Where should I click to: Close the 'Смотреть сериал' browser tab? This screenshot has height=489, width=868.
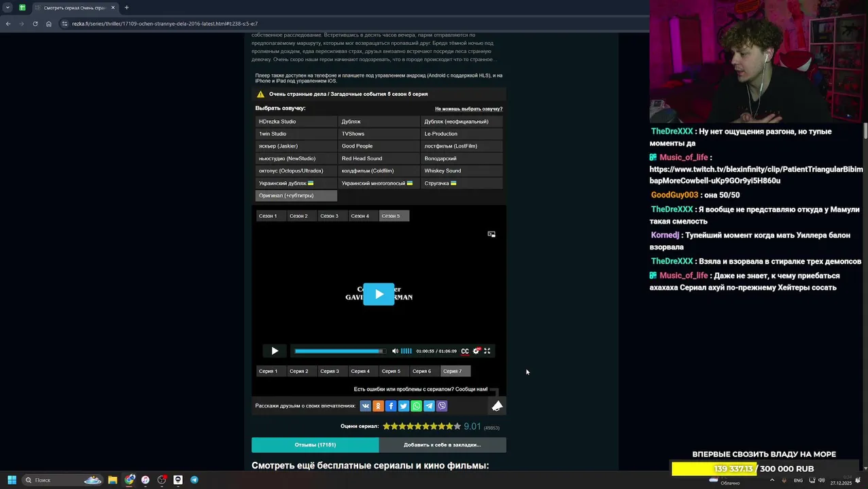pyautogui.click(x=113, y=7)
